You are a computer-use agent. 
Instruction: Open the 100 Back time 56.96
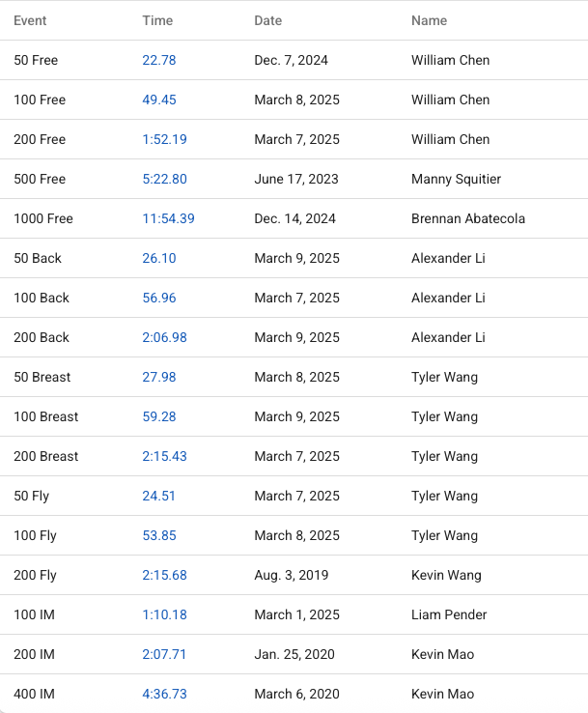click(x=159, y=298)
